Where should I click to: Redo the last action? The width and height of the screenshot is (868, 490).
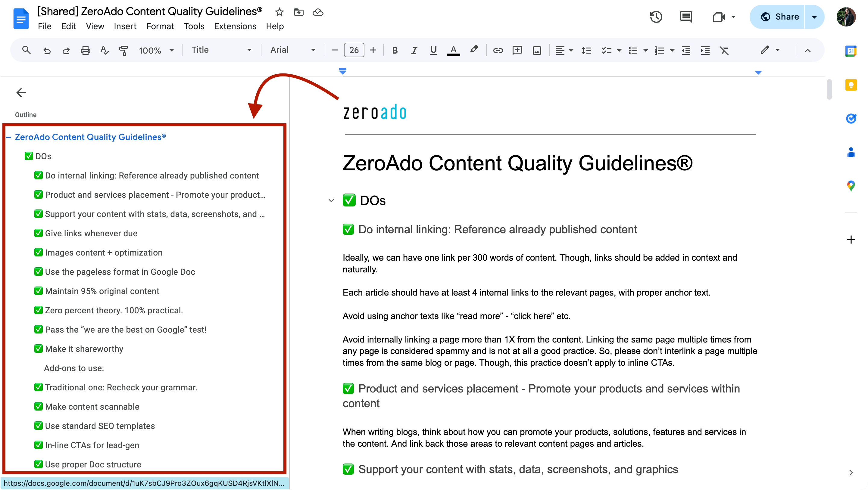tap(66, 51)
